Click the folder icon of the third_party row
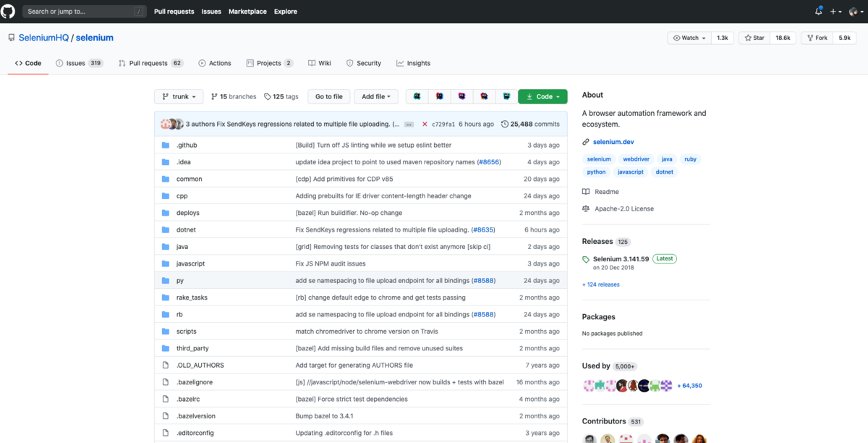The height and width of the screenshot is (443, 868). 166,348
